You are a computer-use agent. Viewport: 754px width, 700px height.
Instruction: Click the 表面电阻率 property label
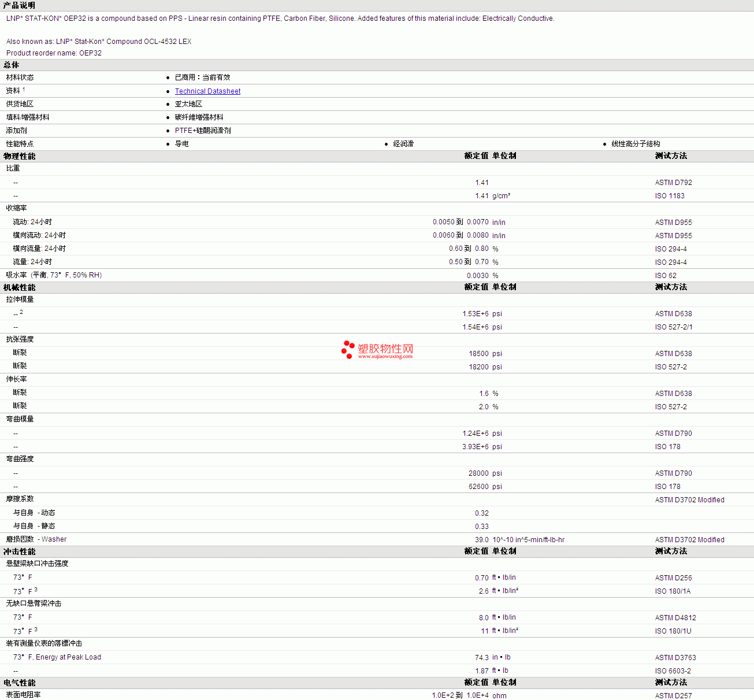pos(23,695)
